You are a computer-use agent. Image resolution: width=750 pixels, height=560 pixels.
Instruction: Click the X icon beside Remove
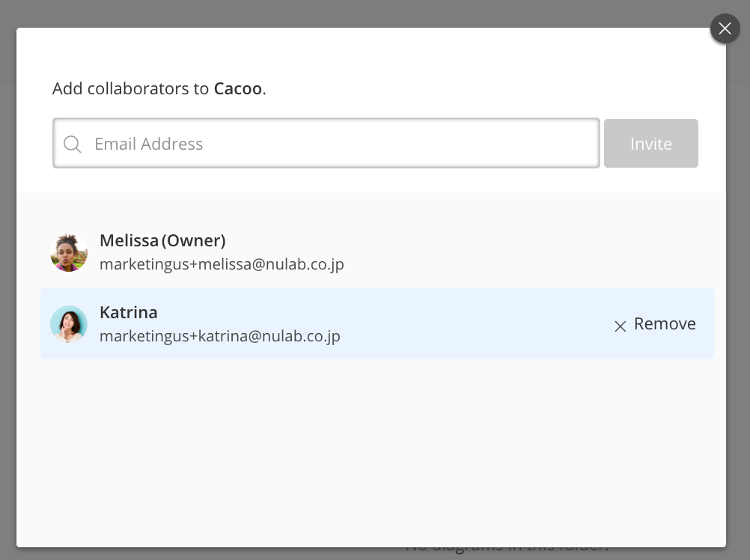pyautogui.click(x=620, y=326)
